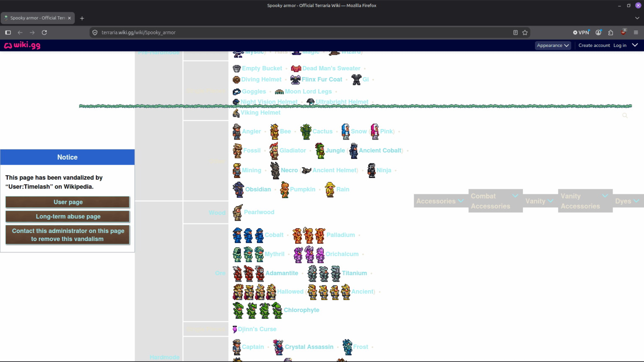Open the Chlorophyte armor link
The height and width of the screenshot is (362, 644).
point(301,310)
